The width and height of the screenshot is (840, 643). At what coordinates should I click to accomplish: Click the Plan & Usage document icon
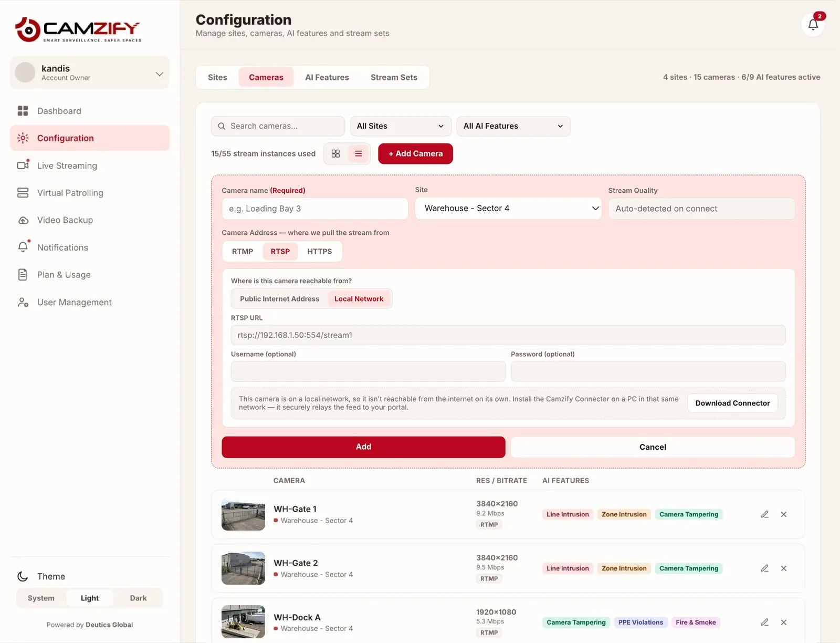[x=23, y=275]
